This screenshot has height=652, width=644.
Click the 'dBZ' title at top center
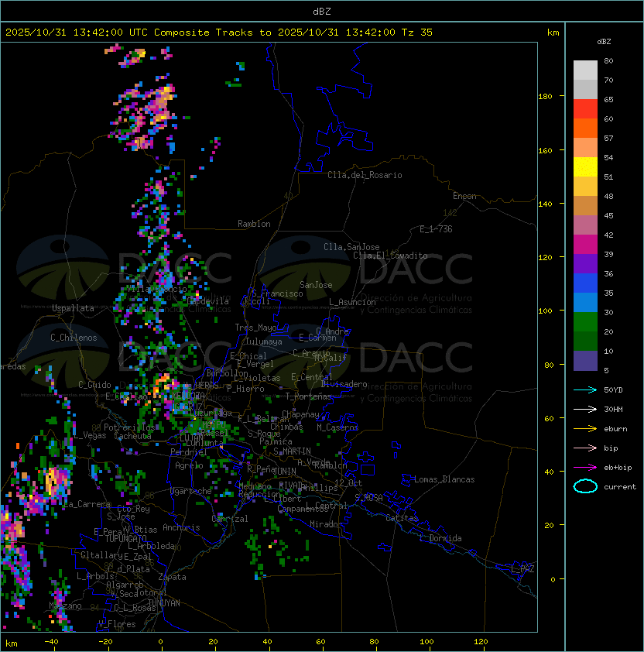[322, 11]
